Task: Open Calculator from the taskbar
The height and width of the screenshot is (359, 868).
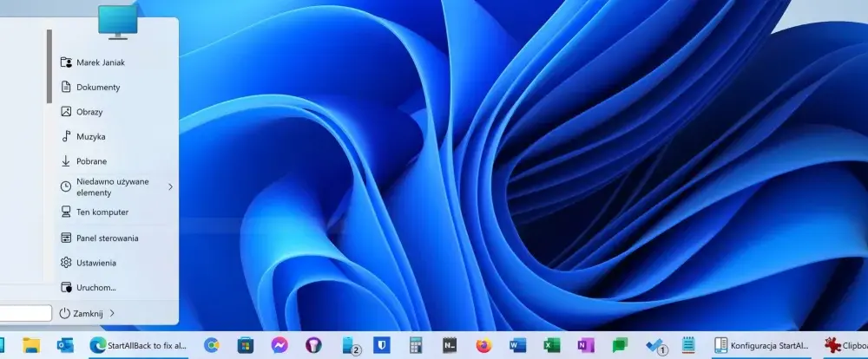Action: [416, 345]
